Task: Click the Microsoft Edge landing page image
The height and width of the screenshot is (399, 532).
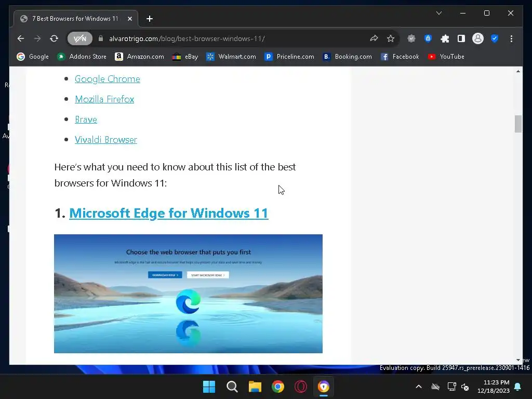Action: [x=188, y=294]
